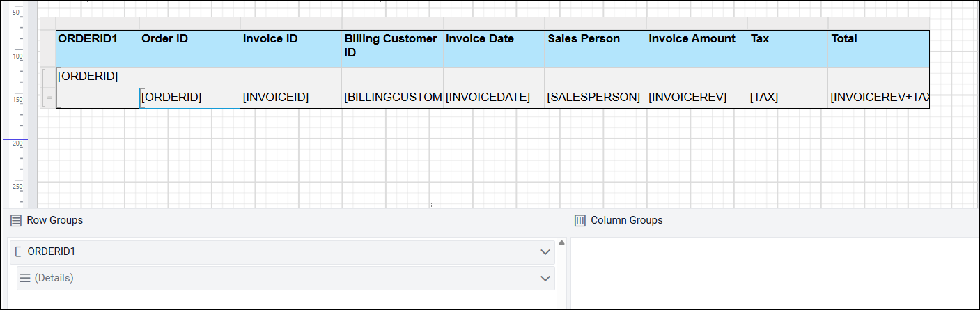This screenshot has height=310, width=980.
Task: Select the column handle above Invoice Amount
Action: tap(696, 24)
